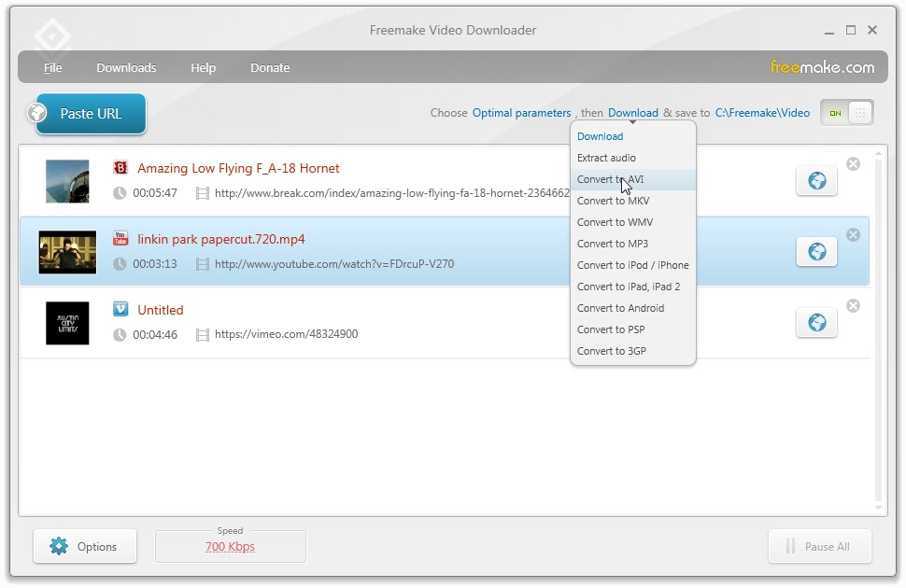Open the Help menu

coord(203,67)
